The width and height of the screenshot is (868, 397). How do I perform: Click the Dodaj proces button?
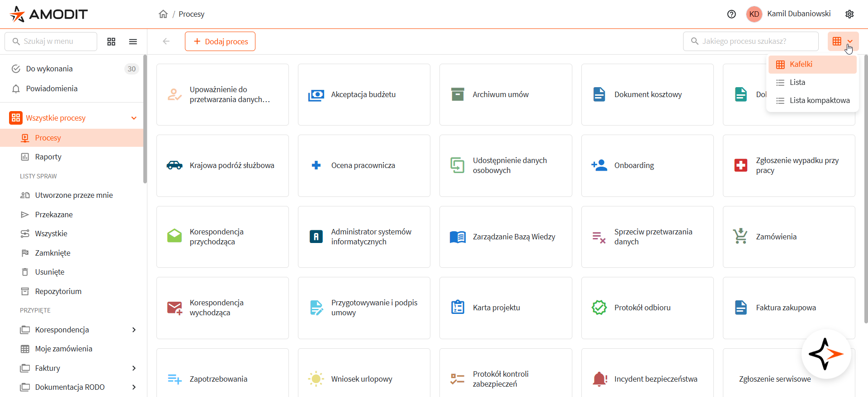point(220,42)
